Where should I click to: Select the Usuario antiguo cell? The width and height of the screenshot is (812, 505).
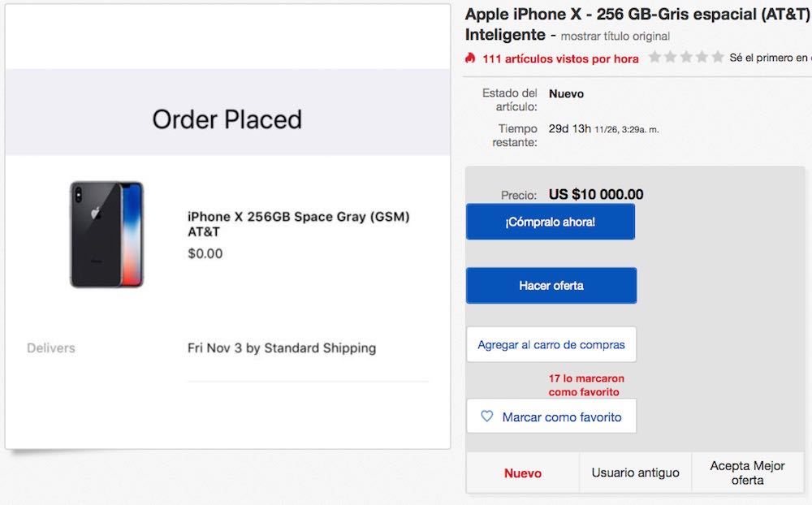pyautogui.click(x=635, y=473)
